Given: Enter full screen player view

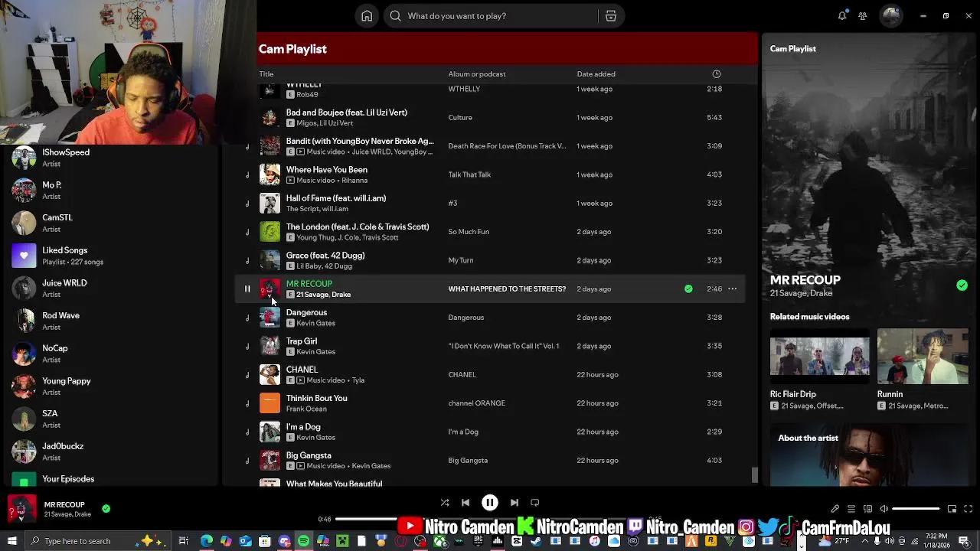Looking at the screenshot, I should [x=968, y=509].
